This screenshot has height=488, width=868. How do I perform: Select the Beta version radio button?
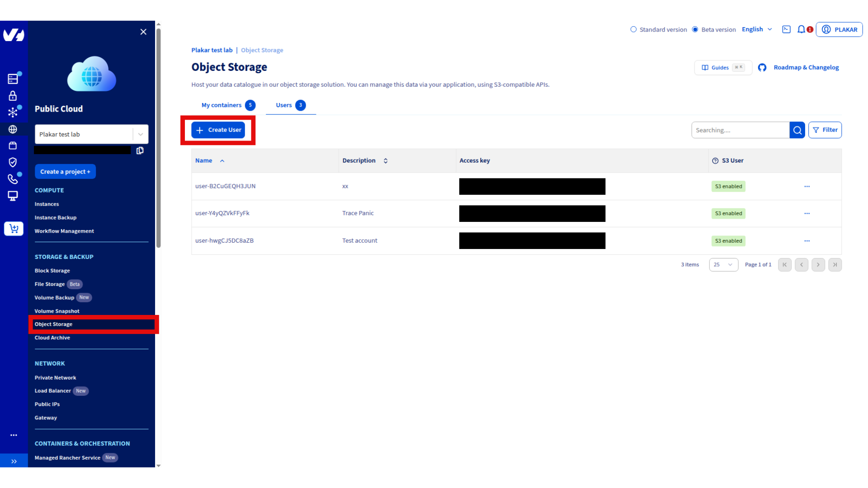tap(695, 29)
